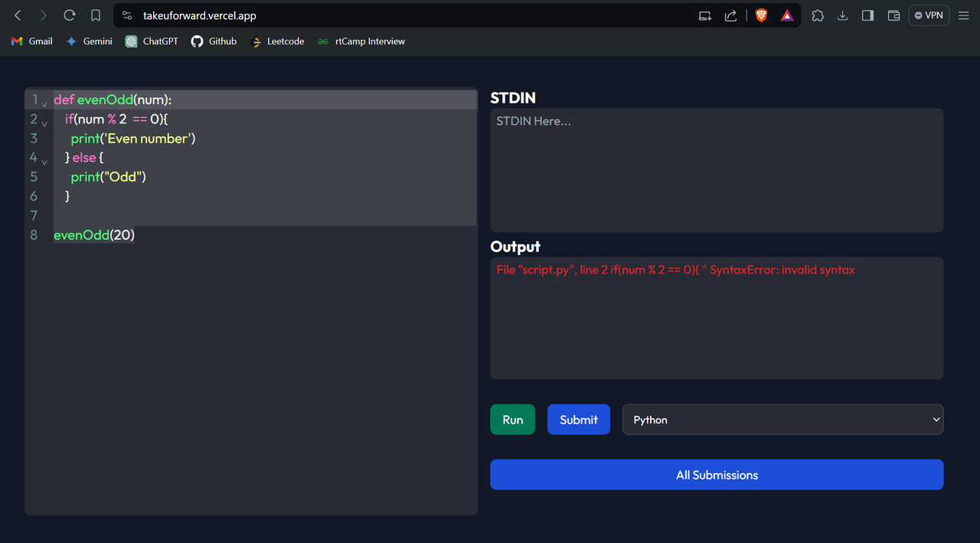Open the site settings icon in address bar

point(128,15)
